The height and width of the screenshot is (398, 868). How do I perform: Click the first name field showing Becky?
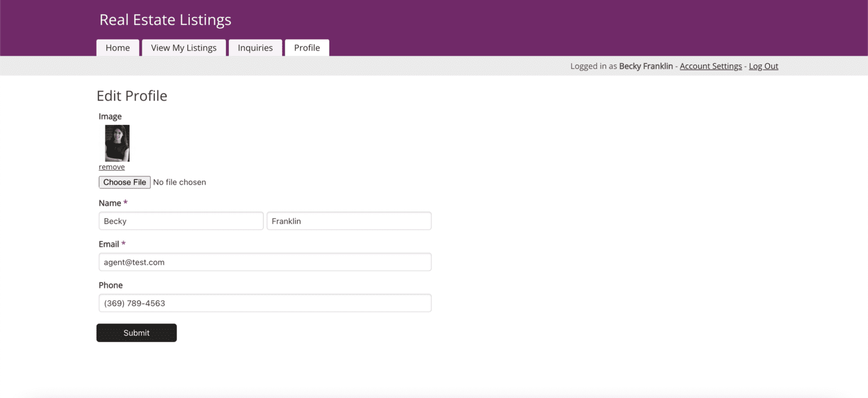[x=181, y=221]
